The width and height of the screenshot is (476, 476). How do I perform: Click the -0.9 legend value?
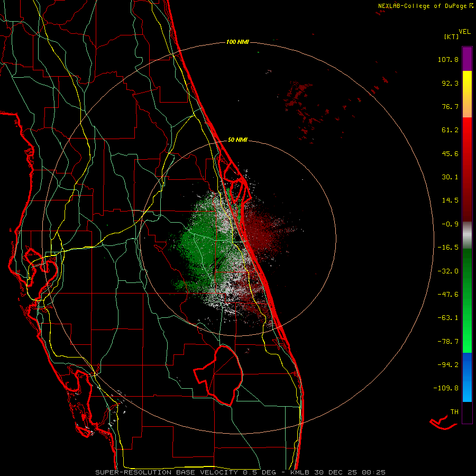[450, 224]
